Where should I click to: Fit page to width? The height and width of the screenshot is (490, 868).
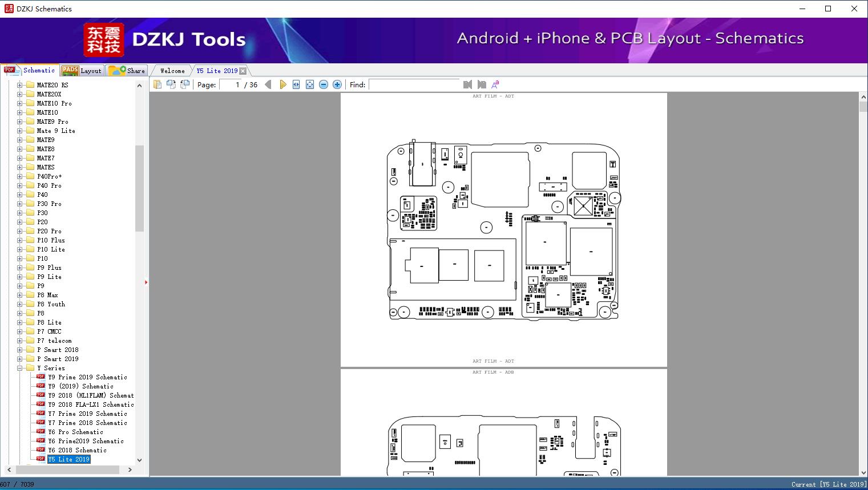click(296, 84)
